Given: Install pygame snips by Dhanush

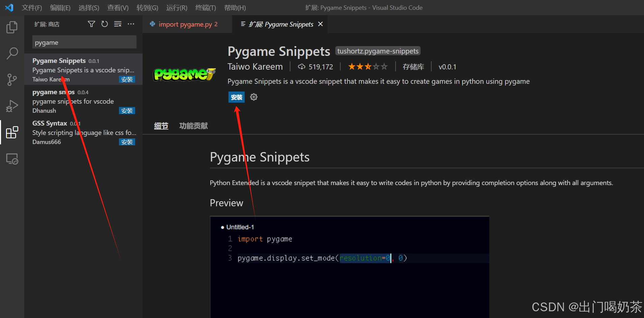Looking at the screenshot, I should coord(127,111).
